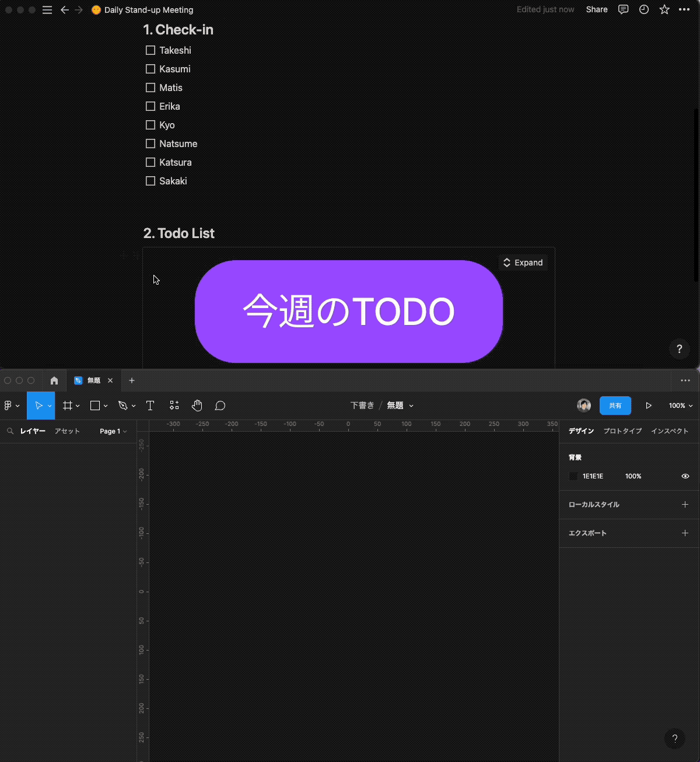Screen dimensions: 700x762
Task: Open the 100% zoom dropdown
Action: [680, 406]
